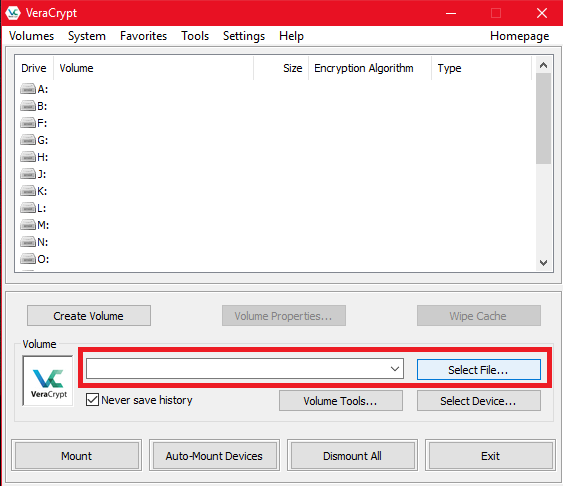Open the Volumes menu
563x486 pixels.
32,36
